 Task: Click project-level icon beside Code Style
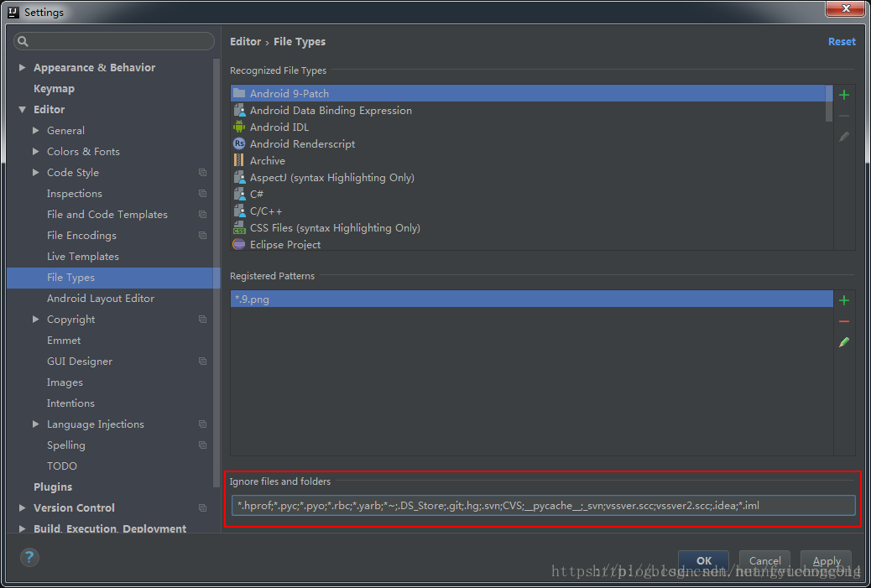click(x=203, y=173)
